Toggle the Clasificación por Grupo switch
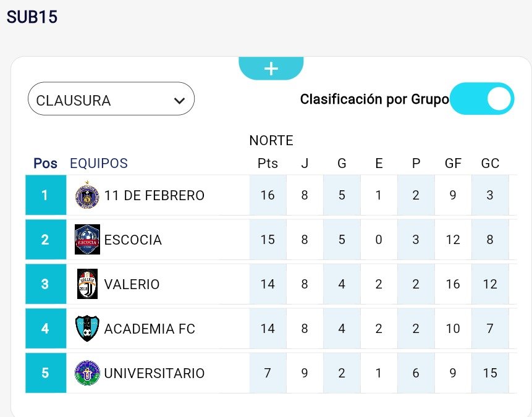Image resolution: width=532 pixels, height=417 pixels. 482,99
